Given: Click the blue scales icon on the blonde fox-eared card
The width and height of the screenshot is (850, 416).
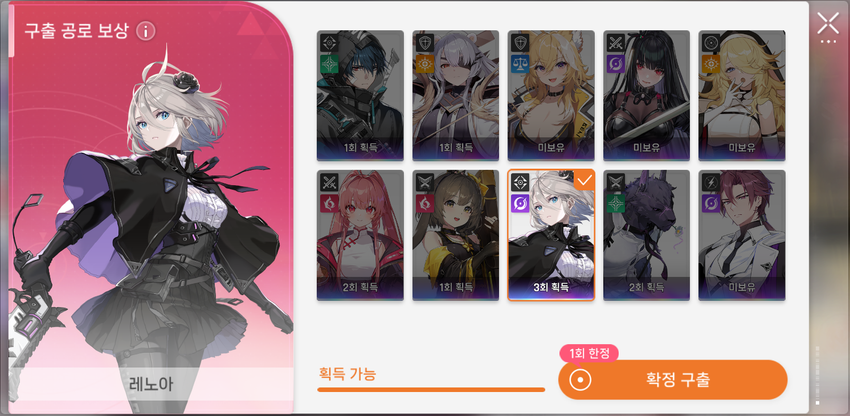Looking at the screenshot, I should [520, 63].
